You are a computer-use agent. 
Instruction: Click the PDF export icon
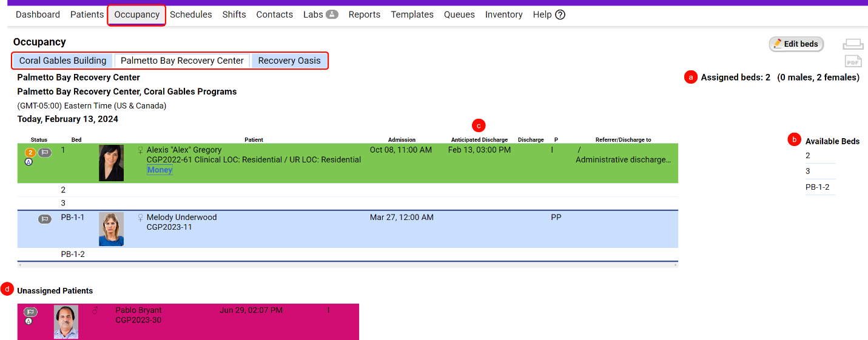(853, 61)
